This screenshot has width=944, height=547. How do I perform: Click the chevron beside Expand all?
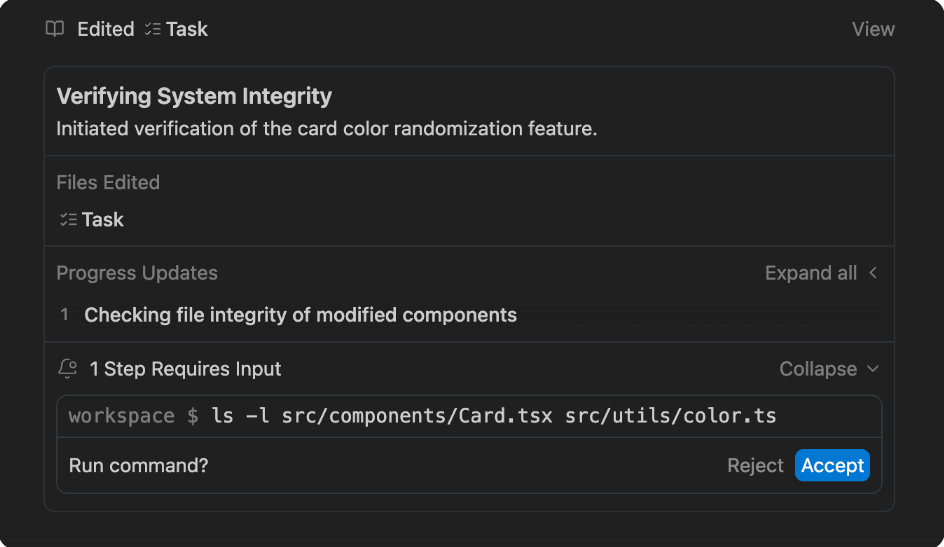pyautogui.click(x=873, y=273)
